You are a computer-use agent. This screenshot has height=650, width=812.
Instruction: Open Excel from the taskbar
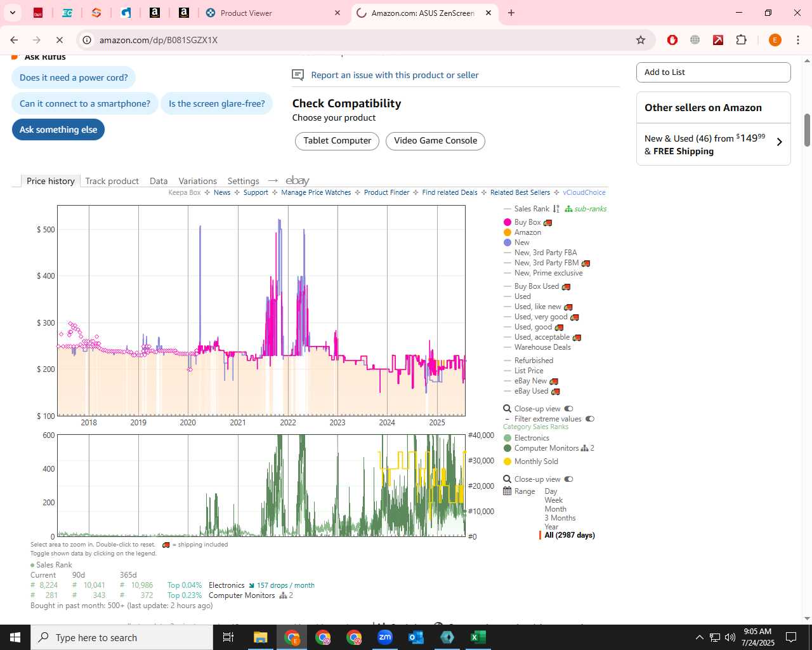478,637
